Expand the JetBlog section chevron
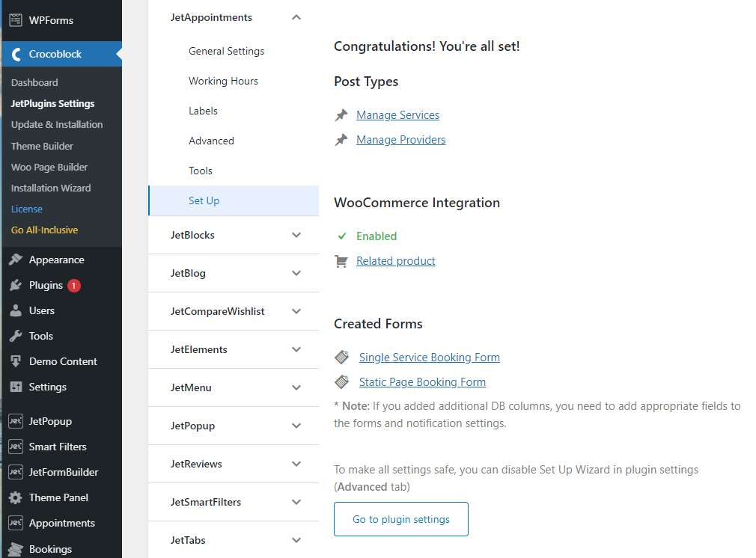Viewport: 756px width, 558px height. point(296,273)
